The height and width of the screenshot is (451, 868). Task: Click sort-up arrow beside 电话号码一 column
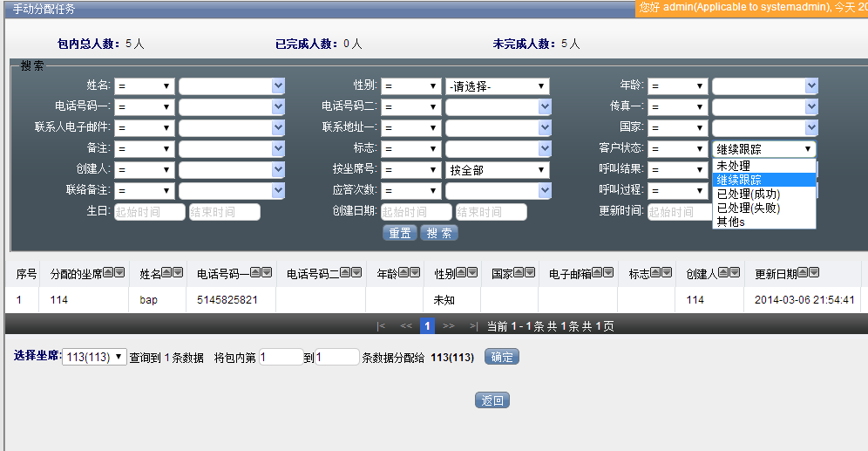tap(255, 273)
